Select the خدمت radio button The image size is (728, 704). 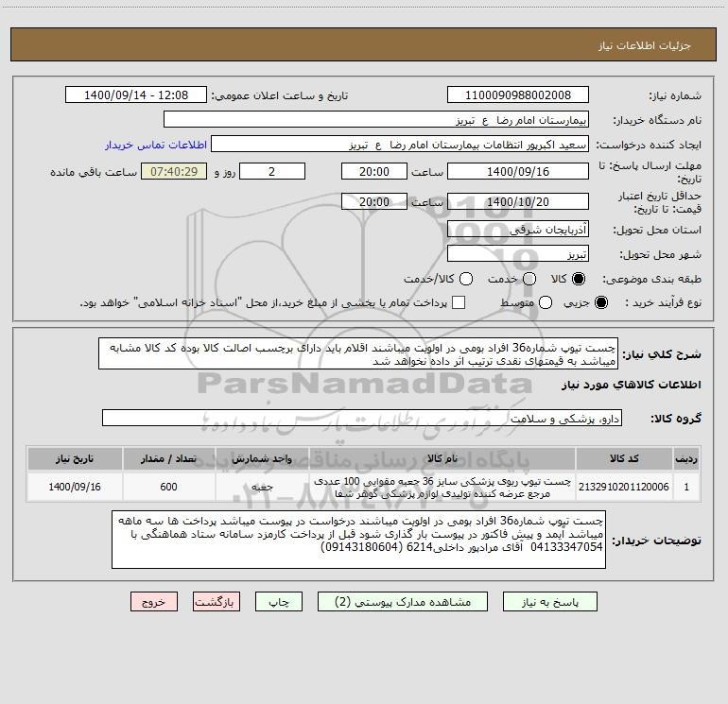[529, 279]
